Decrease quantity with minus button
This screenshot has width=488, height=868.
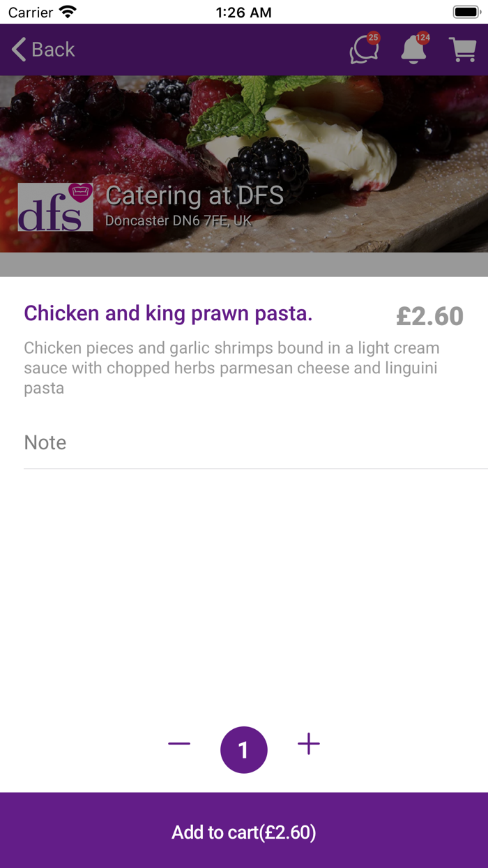pos(179,744)
